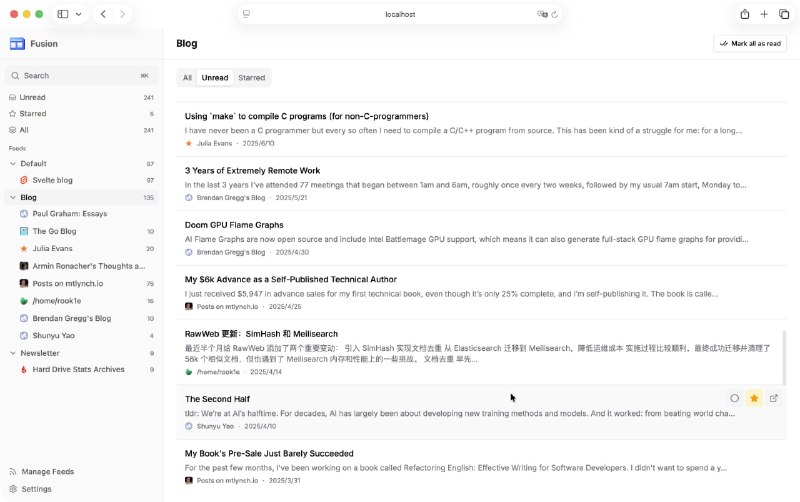Click date 2025/6/10 on Julia Evans article
This screenshot has width=800, height=502.
click(x=258, y=143)
